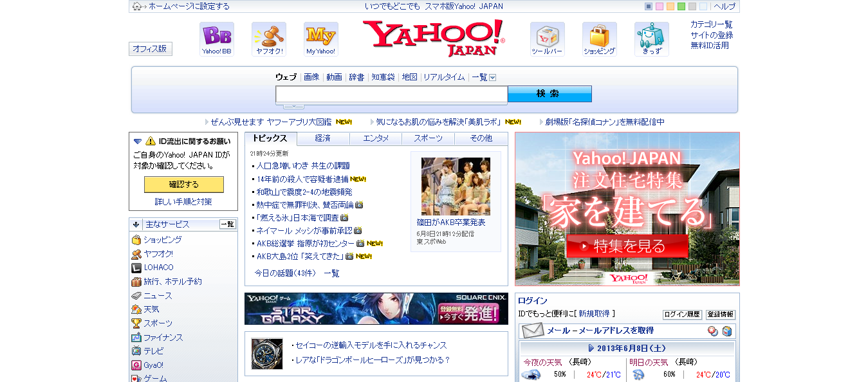This screenshot has height=382, width=868.
Task: Select リアルタイム search category
Action: (x=444, y=77)
